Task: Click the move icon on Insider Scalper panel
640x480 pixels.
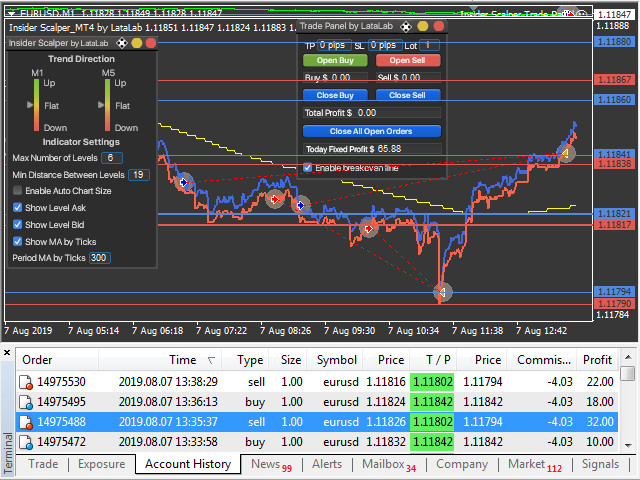Action: tap(122, 43)
